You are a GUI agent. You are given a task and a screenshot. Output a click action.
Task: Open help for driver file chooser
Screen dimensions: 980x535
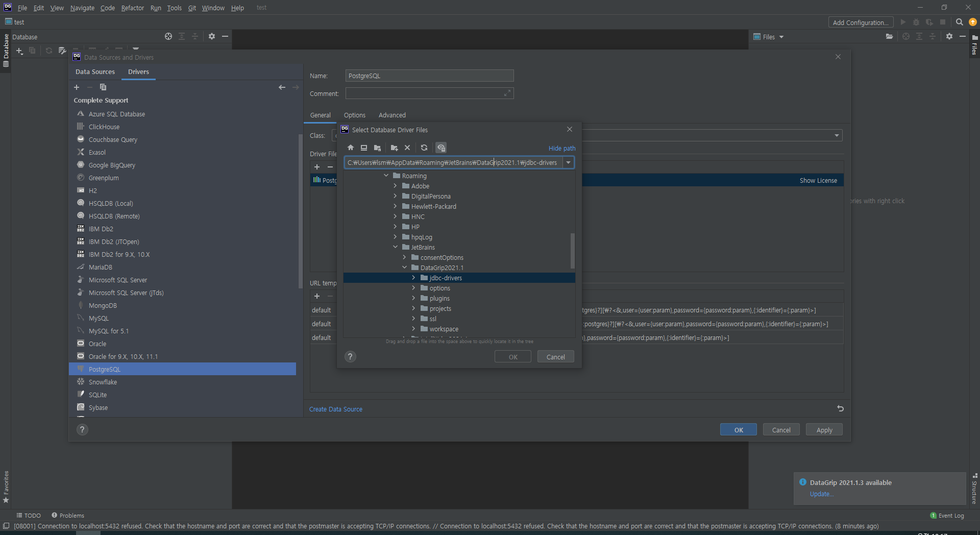(x=350, y=356)
